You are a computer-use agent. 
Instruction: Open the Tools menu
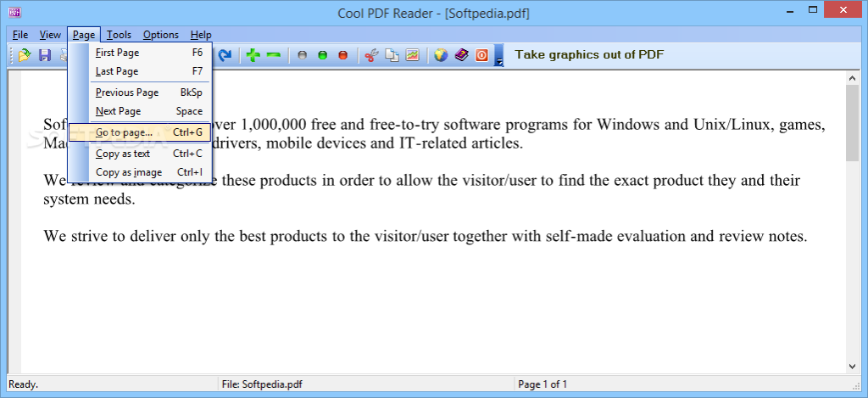tap(119, 35)
